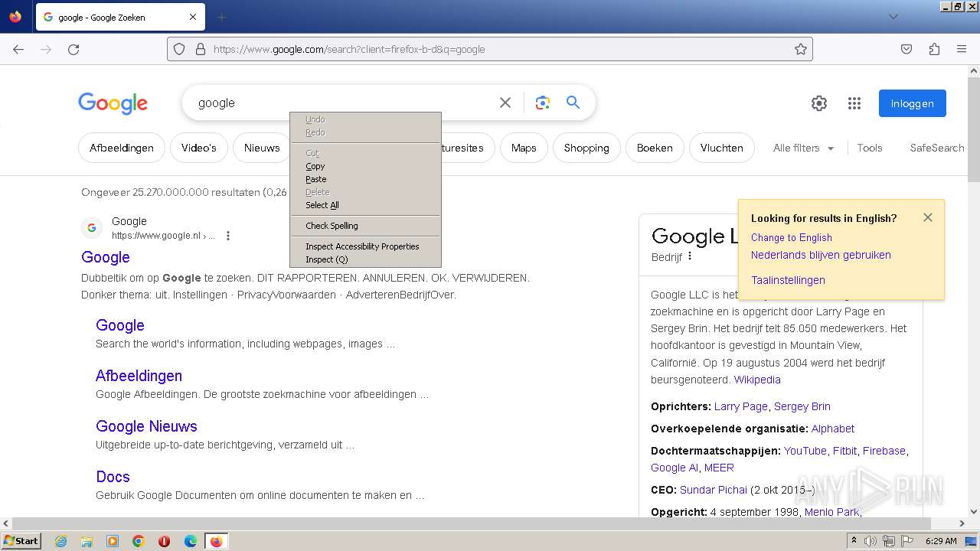Click the Google logo
The image size is (980, 551).
[x=113, y=103]
